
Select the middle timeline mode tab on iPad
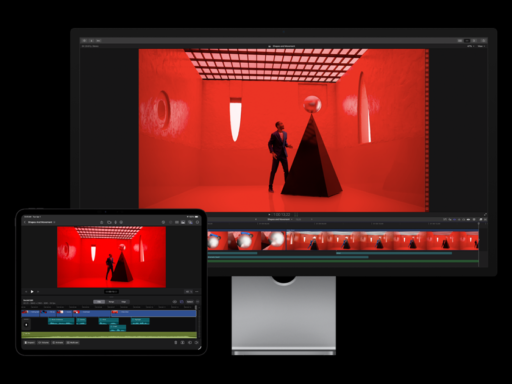[111, 302]
